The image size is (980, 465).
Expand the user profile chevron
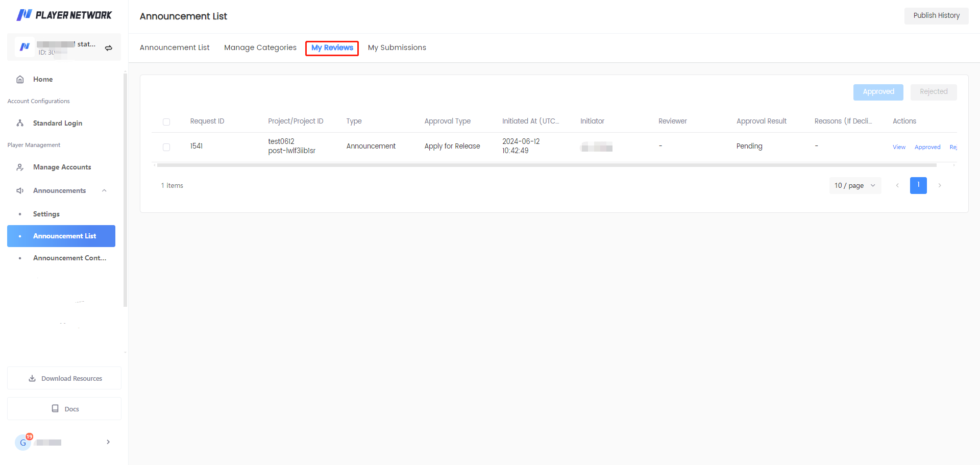pos(108,442)
